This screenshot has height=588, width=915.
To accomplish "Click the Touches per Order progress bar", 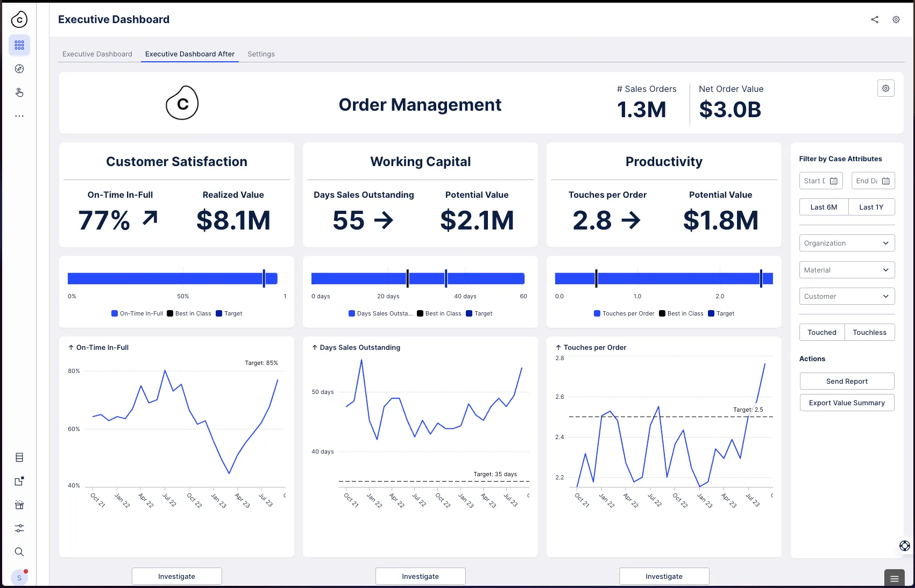I will (x=664, y=278).
